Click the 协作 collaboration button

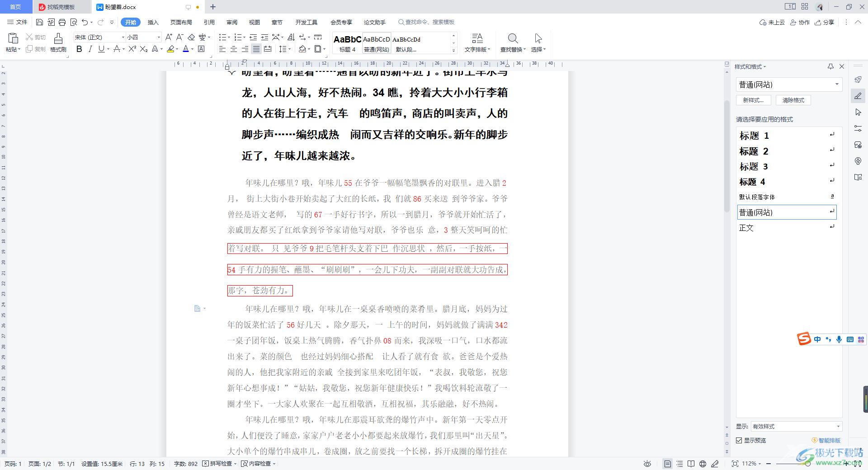click(800, 22)
